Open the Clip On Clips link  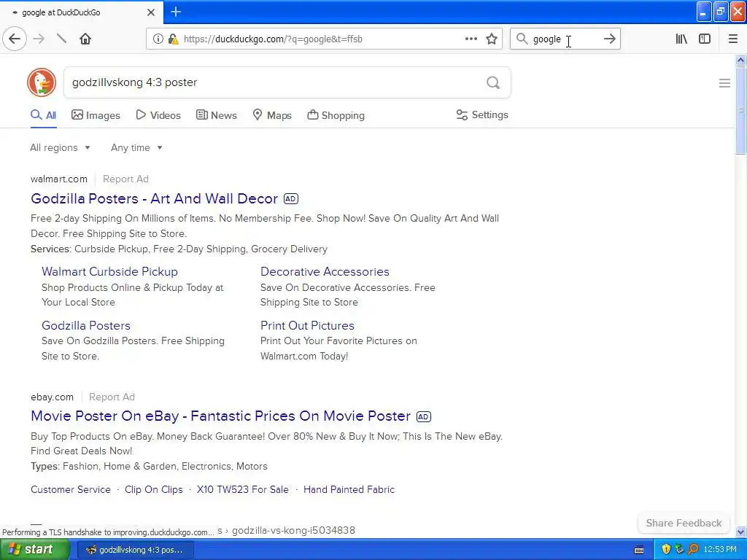point(153,489)
